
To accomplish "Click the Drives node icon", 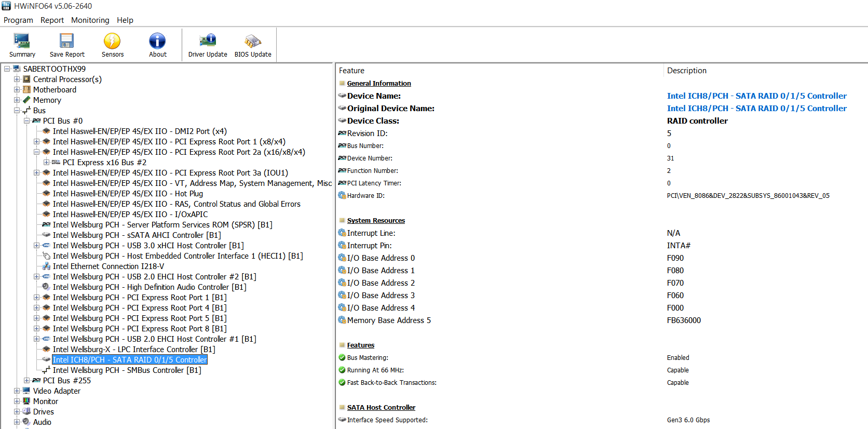I will (x=26, y=412).
